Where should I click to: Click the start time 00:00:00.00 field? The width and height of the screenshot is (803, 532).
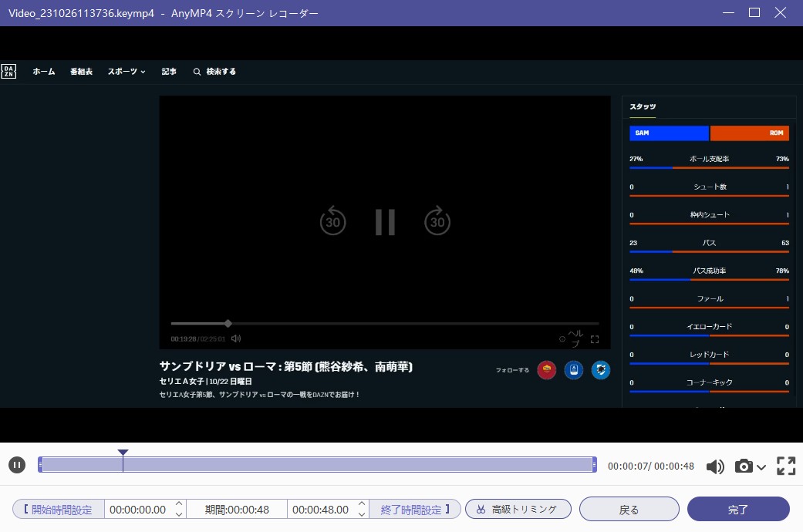[x=138, y=510]
